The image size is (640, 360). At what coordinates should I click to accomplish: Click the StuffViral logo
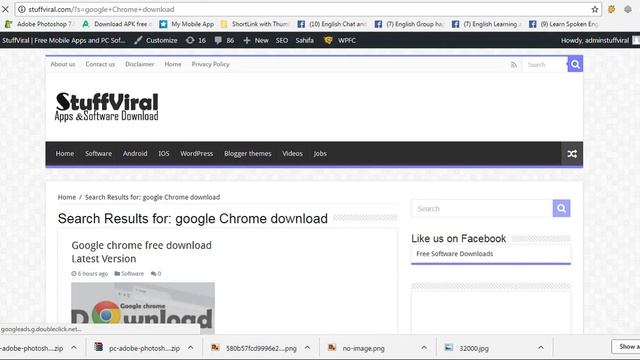tap(107, 107)
